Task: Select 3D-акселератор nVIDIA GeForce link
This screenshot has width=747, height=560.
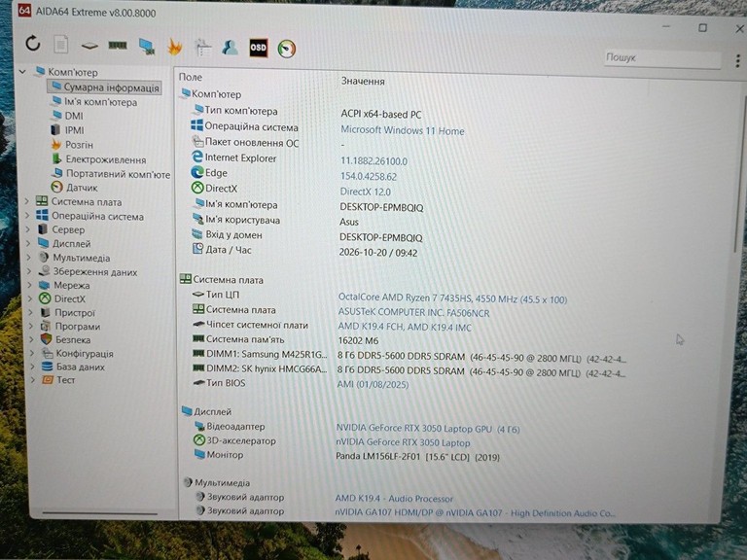Action: [x=403, y=442]
